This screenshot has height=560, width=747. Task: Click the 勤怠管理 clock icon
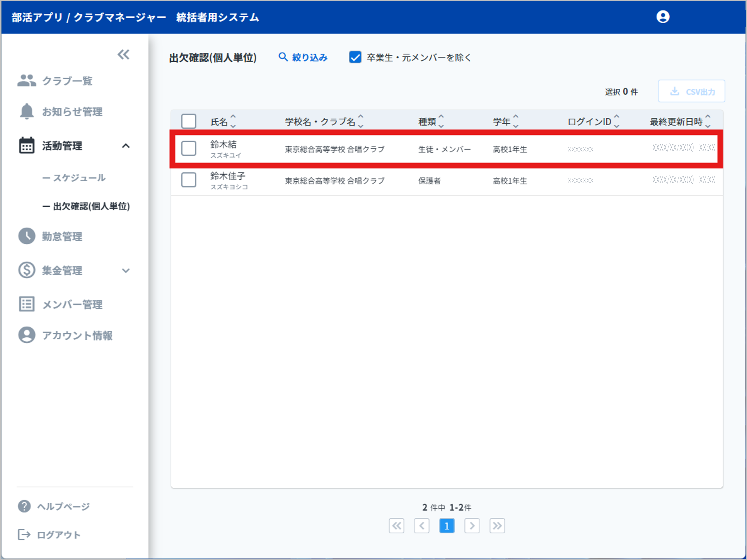point(27,236)
